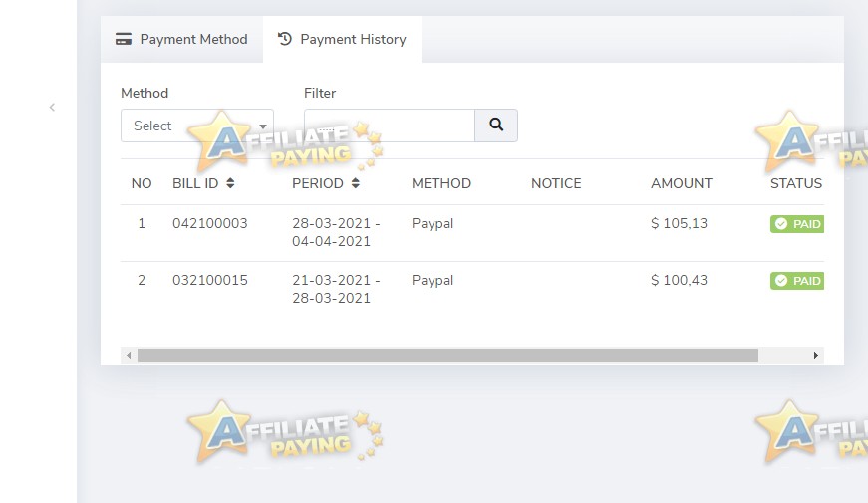
Task: Click the magnifier search button
Action: click(496, 126)
